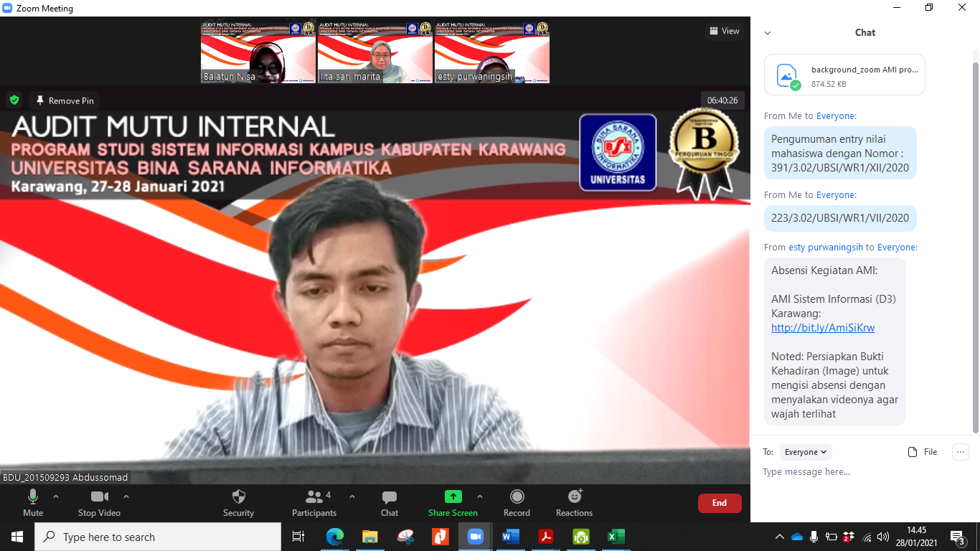
Task: Open audio options arrow next to Mute
Action: pos(56,496)
